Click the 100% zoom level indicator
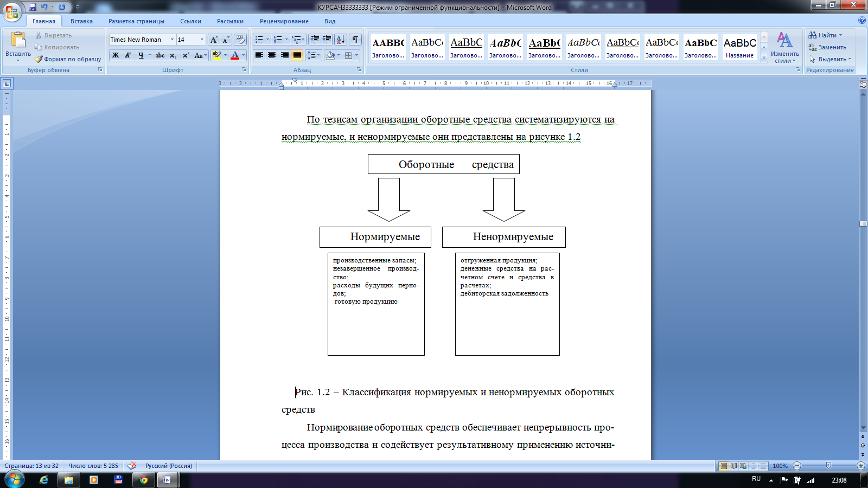Screen dimensions: 868x488 coord(780,466)
